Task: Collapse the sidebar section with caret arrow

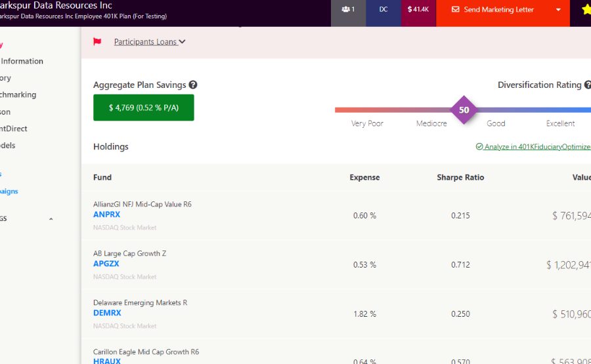Action: pyautogui.click(x=51, y=219)
